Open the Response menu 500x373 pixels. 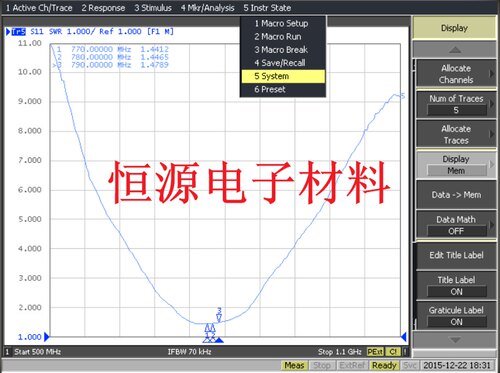pyautogui.click(x=103, y=8)
